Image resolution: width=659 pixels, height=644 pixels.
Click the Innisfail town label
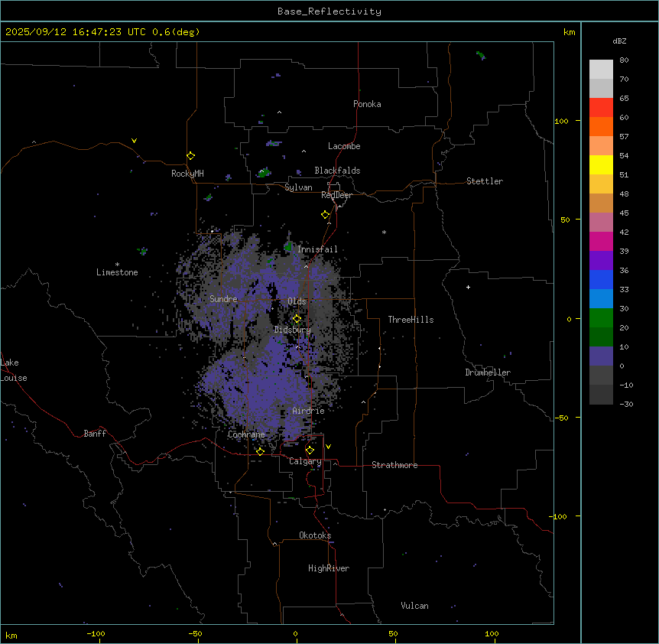point(317,249)
